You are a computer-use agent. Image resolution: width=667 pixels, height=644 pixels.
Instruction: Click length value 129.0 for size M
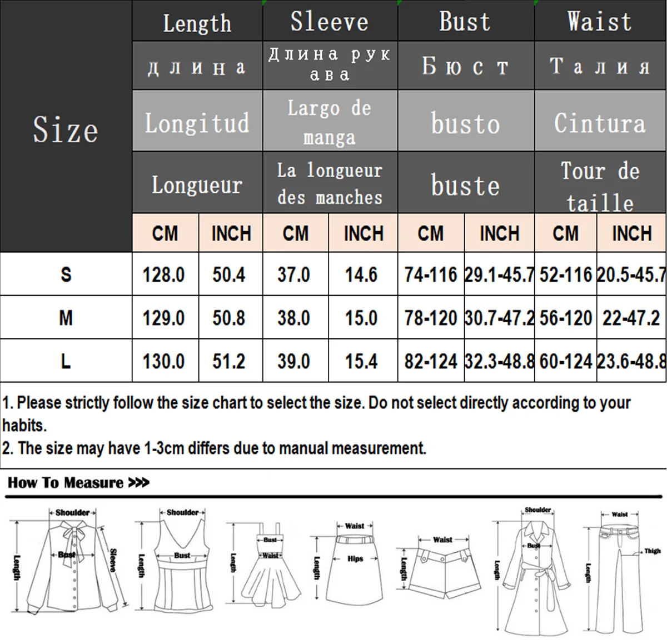[164, 317]
